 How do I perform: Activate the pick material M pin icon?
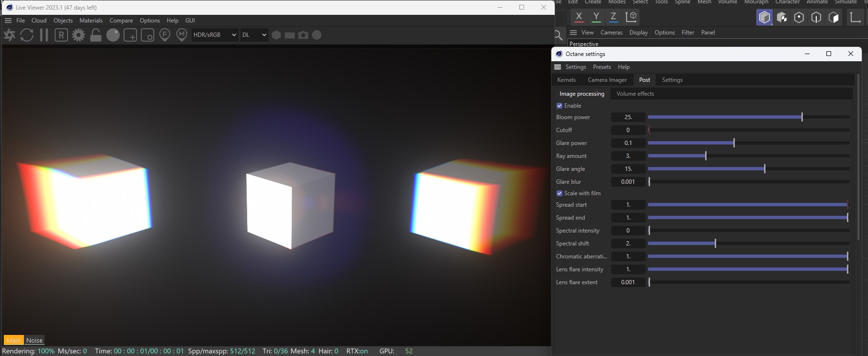pyautogui.click(x=182, y=35)
